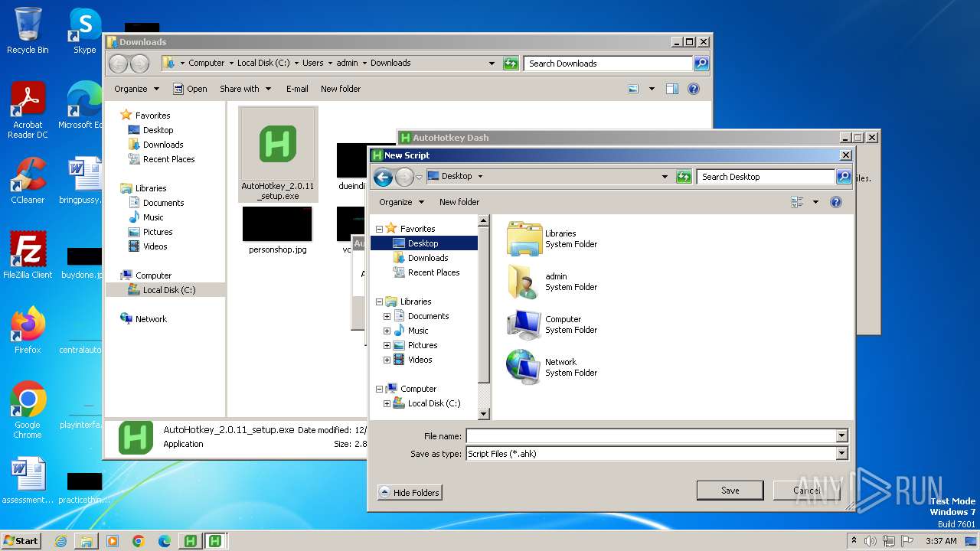
Task: Click the Cancel button
Action: coord(806,491)
